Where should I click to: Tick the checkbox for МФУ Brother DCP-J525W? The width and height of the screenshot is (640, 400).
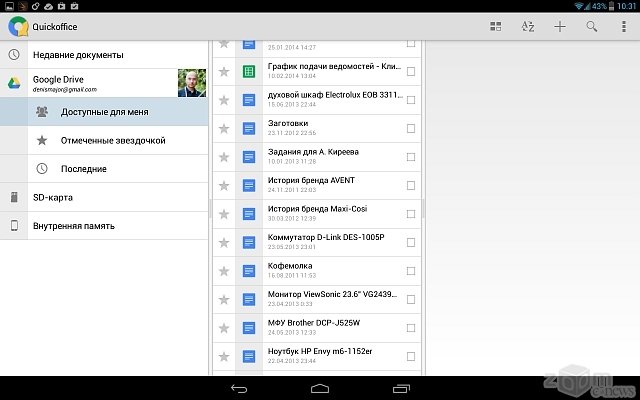(411, 328)
